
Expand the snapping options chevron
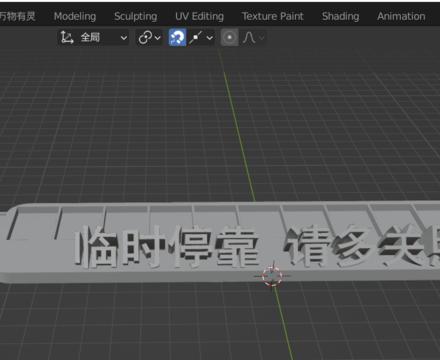click(x=210, y=38)
